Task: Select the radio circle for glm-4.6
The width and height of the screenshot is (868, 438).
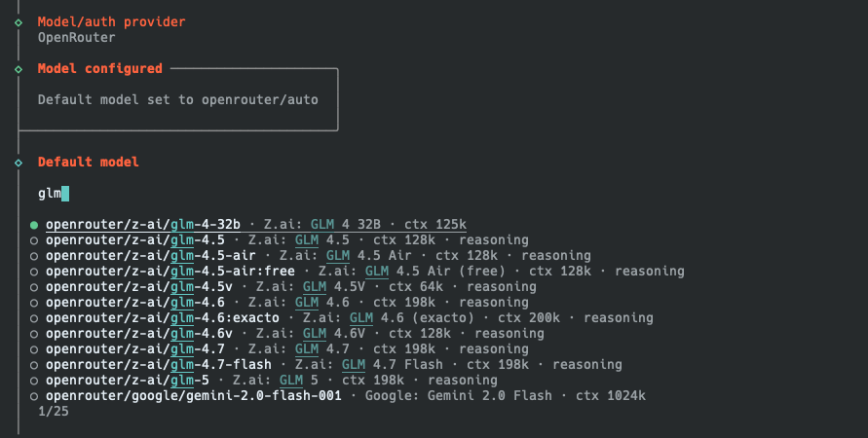Action: coord(34,303)
